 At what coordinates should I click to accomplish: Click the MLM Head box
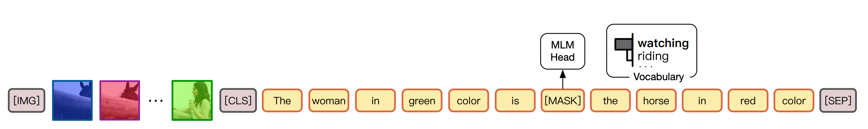pos(562,51)
